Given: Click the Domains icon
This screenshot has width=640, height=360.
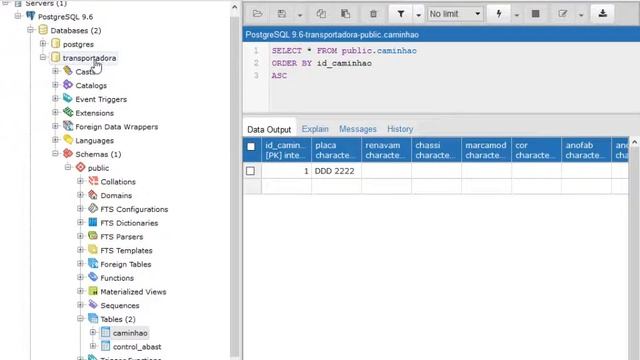Looking at the screenshot, I should point(93,195).
